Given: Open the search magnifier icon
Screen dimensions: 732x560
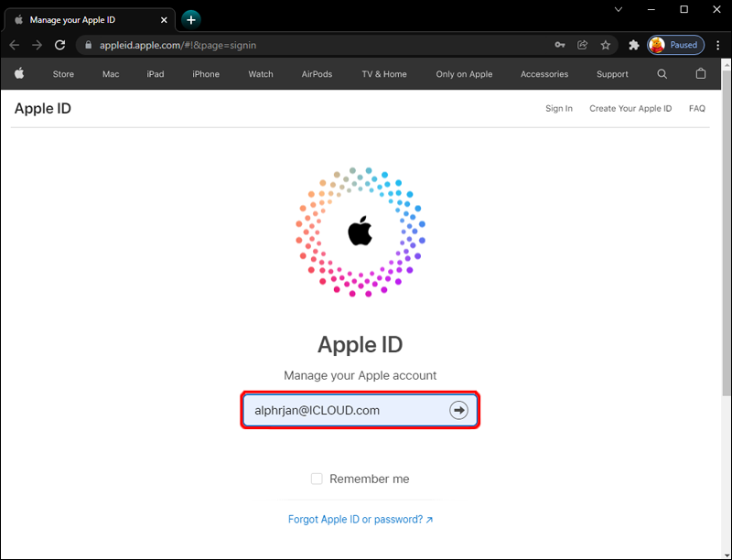Looking at the screenshot, I should [662, 74].
